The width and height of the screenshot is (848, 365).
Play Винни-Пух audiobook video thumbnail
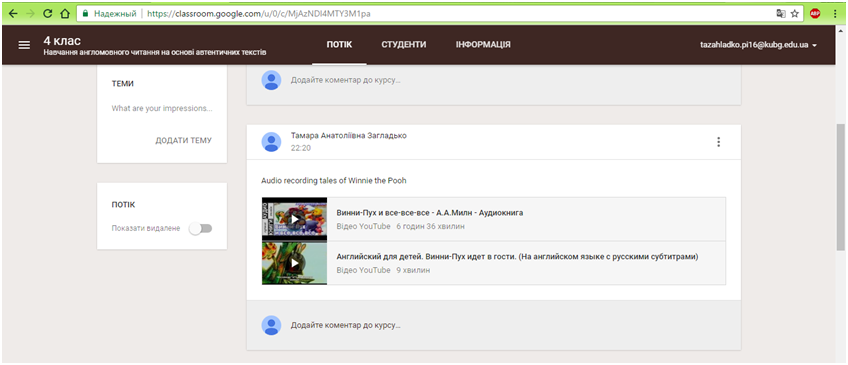(x=294, y=219)
